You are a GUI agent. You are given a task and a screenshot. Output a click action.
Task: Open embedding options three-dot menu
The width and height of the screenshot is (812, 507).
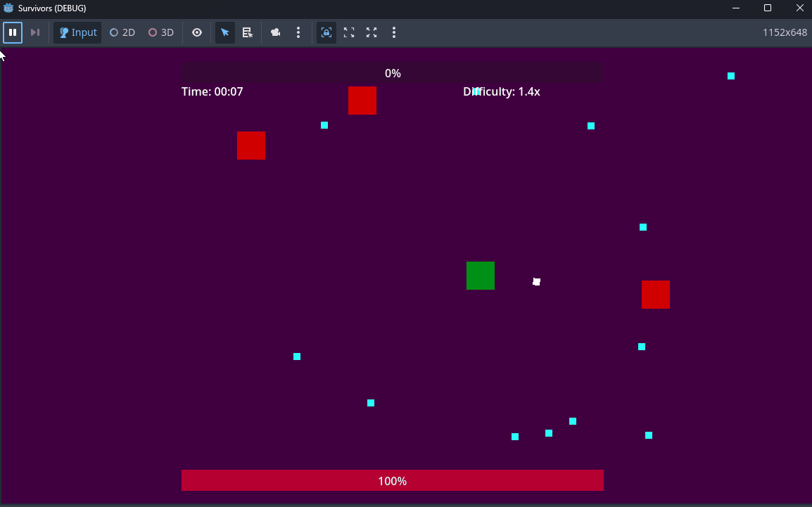click(394, 32)
